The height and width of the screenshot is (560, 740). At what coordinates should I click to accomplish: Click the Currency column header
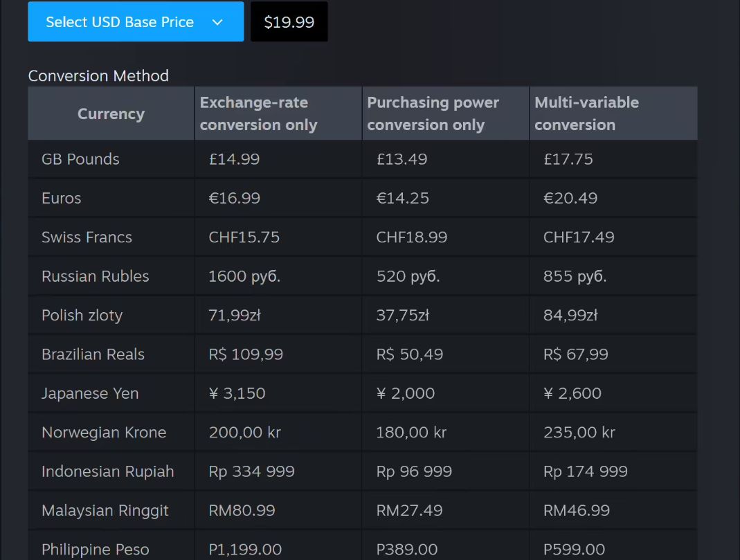[x=111, y=114]
